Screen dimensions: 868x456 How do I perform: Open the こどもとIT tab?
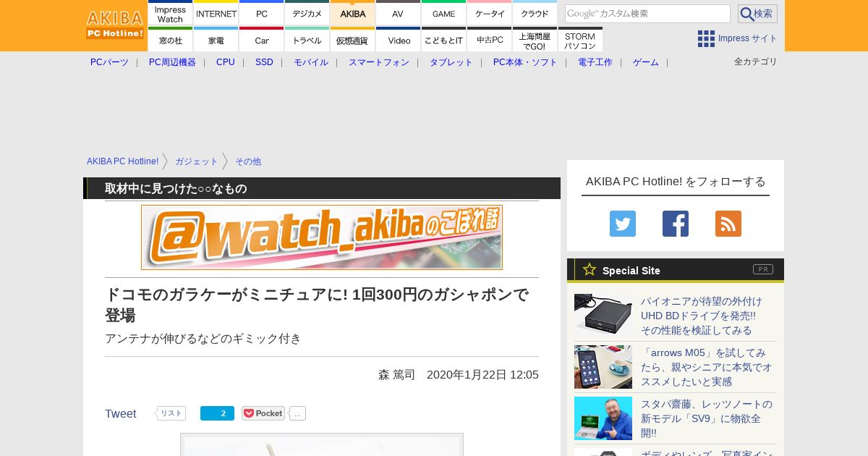(x=444, y=40)
